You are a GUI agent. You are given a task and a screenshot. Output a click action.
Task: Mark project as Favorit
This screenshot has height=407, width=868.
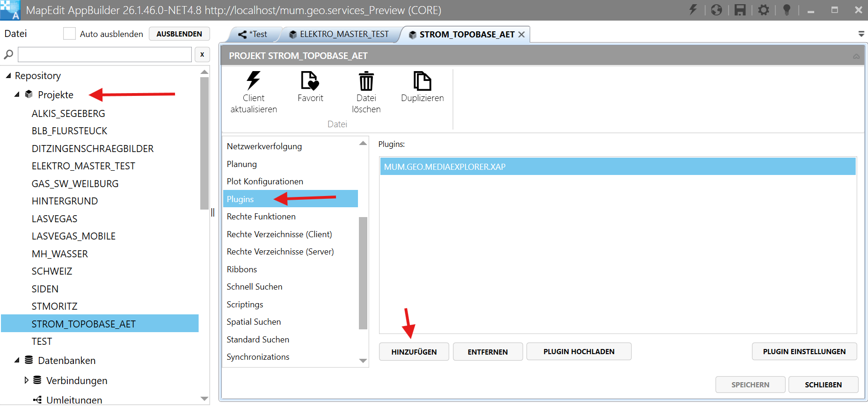coord(310,81)
